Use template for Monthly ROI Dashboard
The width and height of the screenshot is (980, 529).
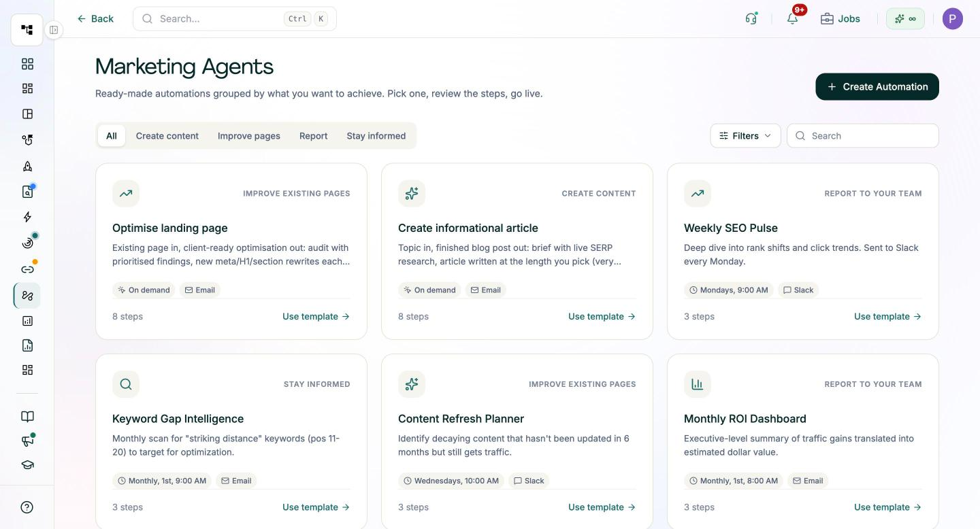(x=888, y=507)
